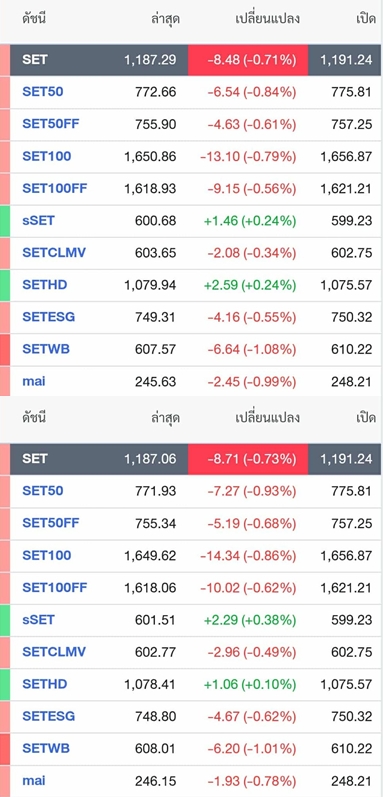The image size is (383, 797).
Task: Click the top ดัชนี column header
Action: [x=34, y=19]
